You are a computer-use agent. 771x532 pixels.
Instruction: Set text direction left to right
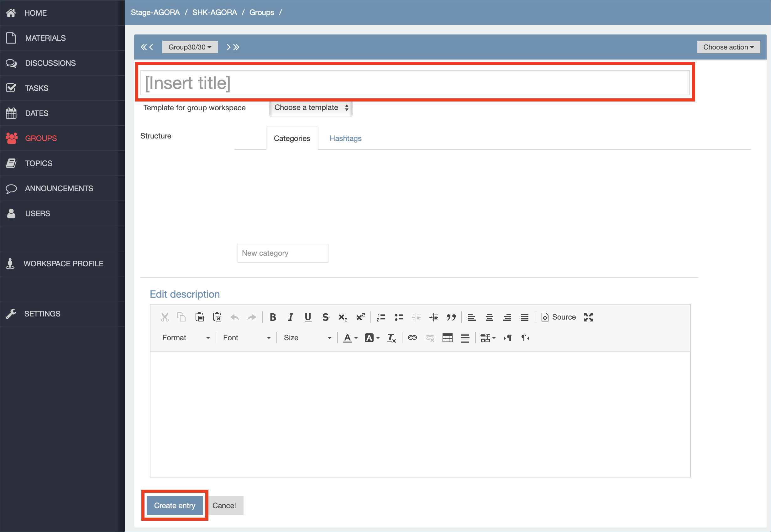pyautogui.click(x=507, y=338)
